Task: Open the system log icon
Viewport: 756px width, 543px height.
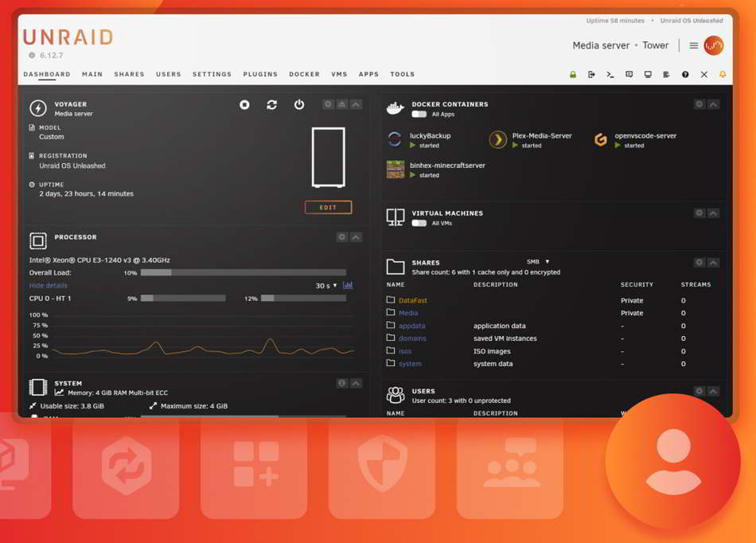Action: [666, 74]
